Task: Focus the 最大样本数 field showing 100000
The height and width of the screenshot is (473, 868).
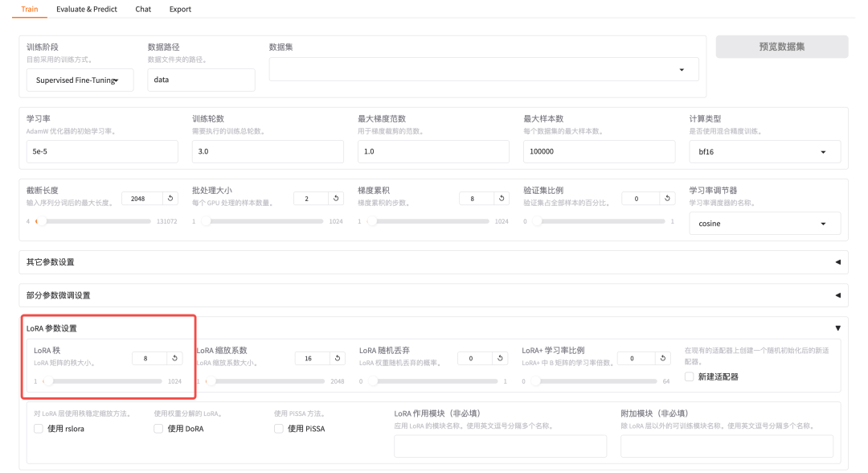Action: coord(599,151)
